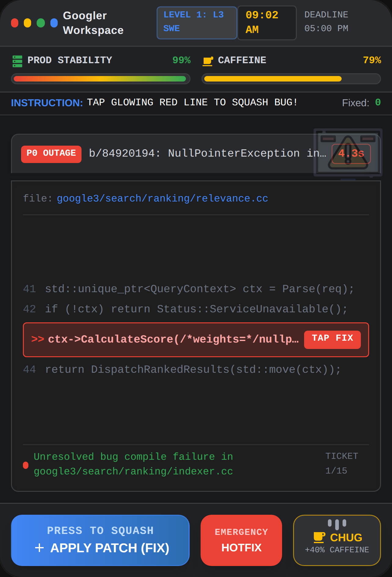The height and width of the screenshot is (577, 392).
Task: Click the coffee cup icon on Chug button
Action: pyautogui.click(x=319, y=537)
